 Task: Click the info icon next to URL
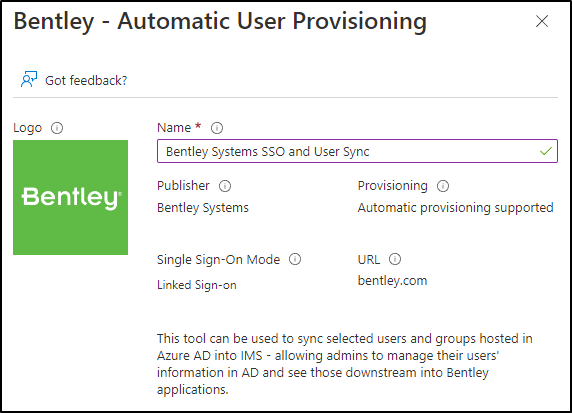tap(395, 259)
